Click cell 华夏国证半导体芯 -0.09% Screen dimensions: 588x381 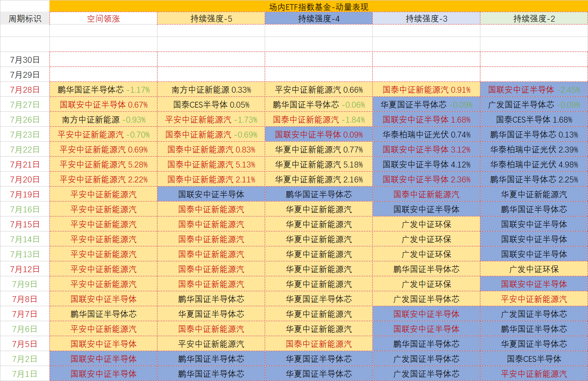[426, 105]
